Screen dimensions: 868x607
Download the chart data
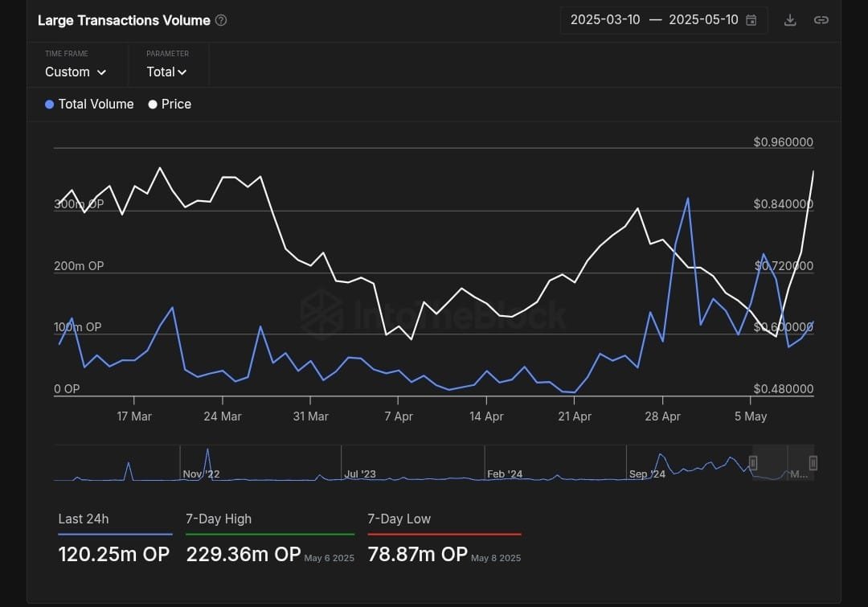[790, 20]
